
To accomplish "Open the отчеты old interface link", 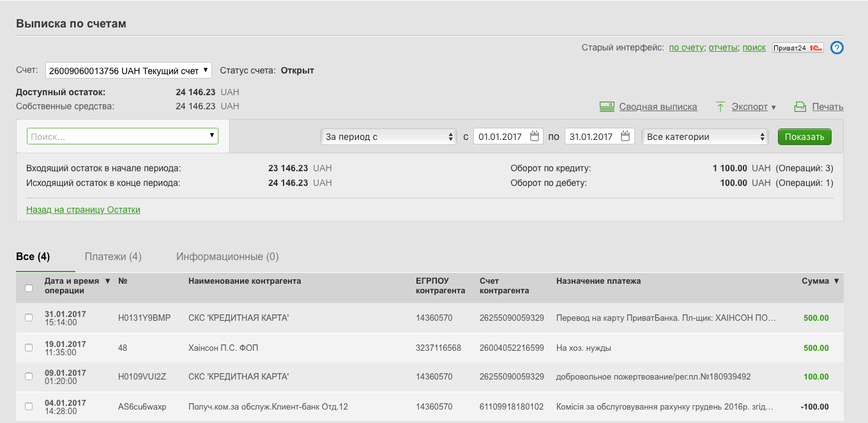I will click(723, 47).
